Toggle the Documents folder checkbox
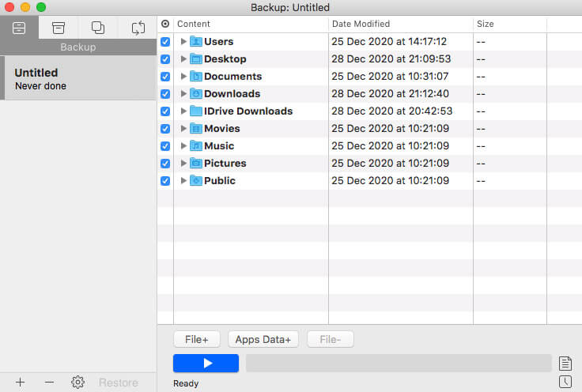The image size is (582, 392). coord(165,77)
